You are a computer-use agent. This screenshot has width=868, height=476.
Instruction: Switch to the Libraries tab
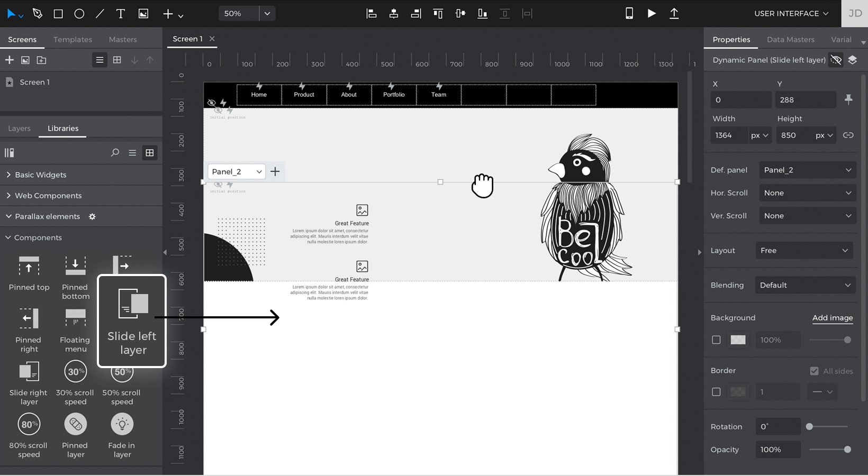point(63,129)
